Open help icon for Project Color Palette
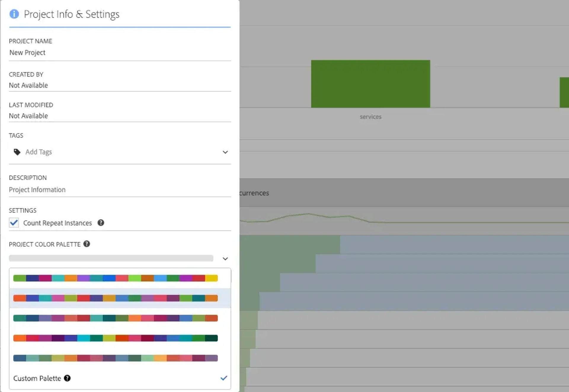This screenshot has height=392, width=569. coord(87,244)
